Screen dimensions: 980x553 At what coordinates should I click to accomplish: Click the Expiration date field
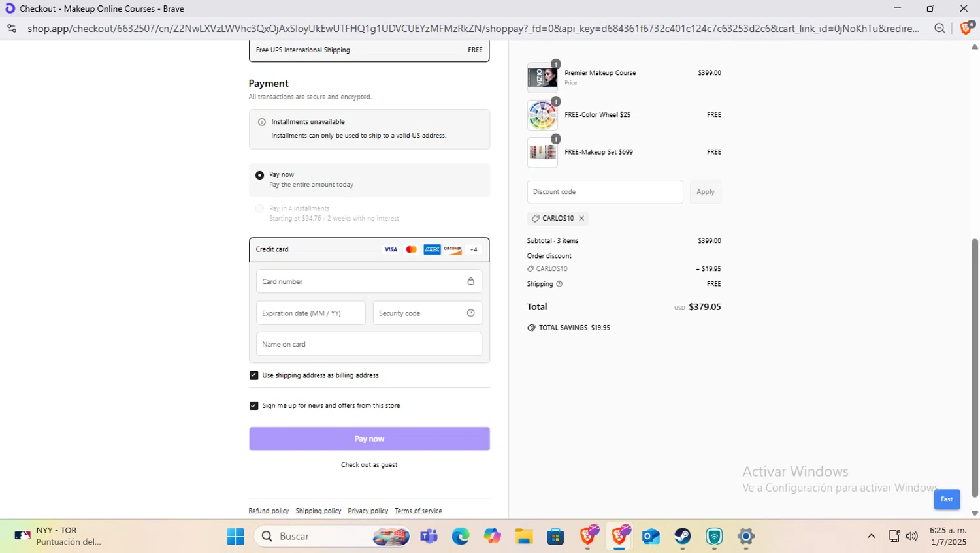pyautogui.click(x=310, y=313)
